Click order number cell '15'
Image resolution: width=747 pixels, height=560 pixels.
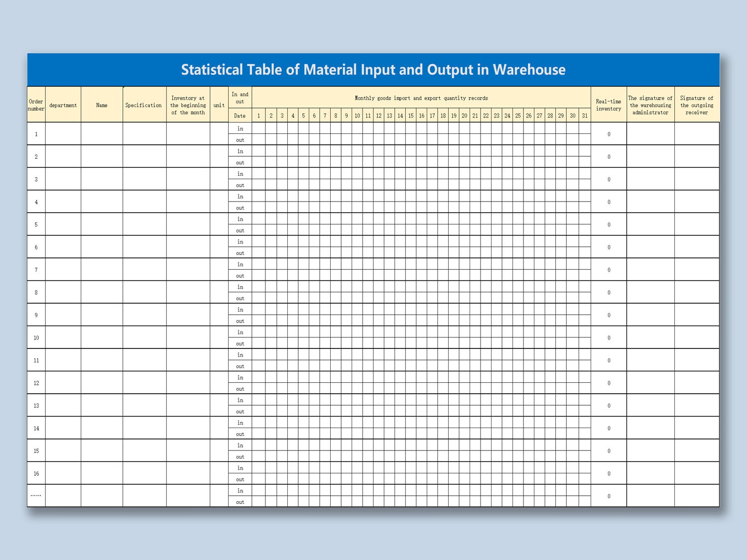(36, 451)
